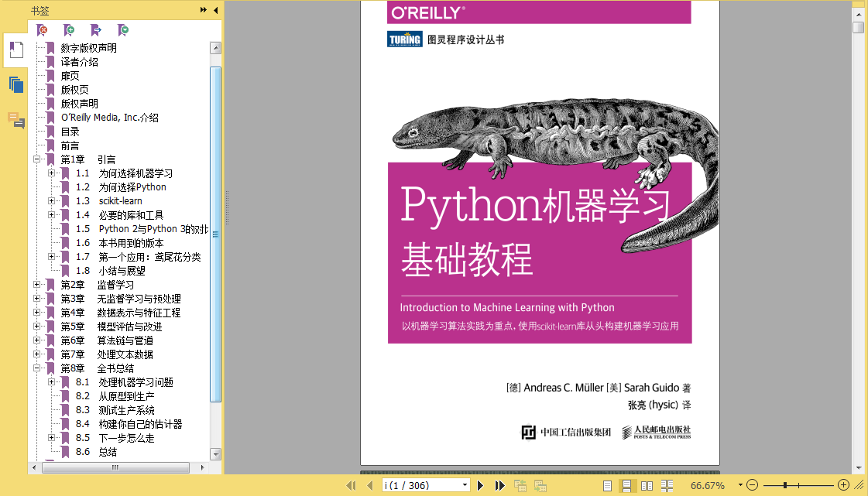Viewport: 868px width, 496px height.
Task: Click the previous view icon
Action: coord(520,485)
